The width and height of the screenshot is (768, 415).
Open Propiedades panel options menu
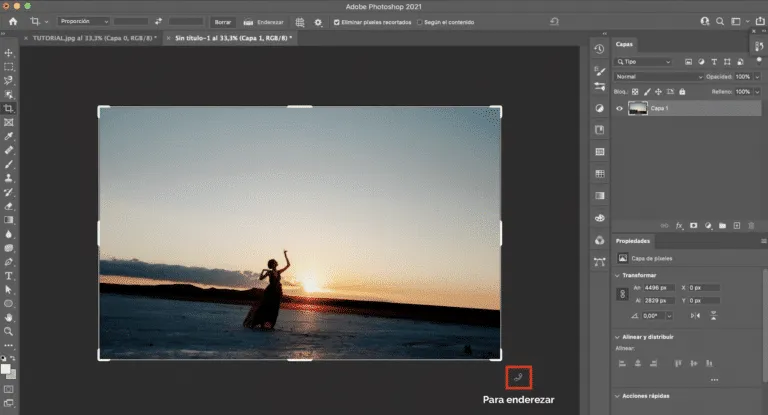click(763, 241)
